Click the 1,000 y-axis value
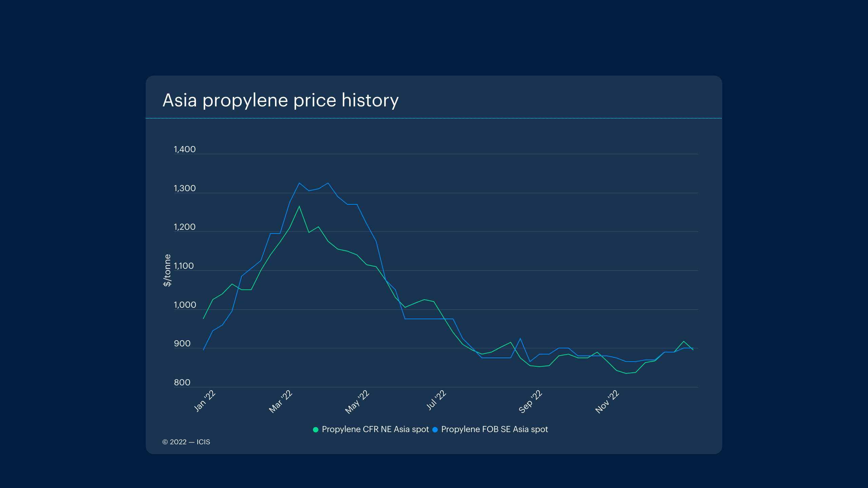This screenshot has width=868, height=488. pyautogui.click(x=185, y=305)
